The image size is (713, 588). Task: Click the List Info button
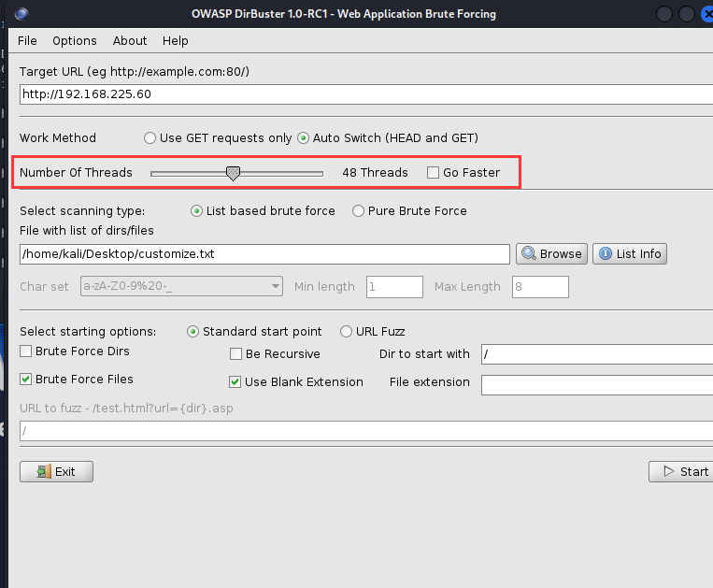point(630,253)
